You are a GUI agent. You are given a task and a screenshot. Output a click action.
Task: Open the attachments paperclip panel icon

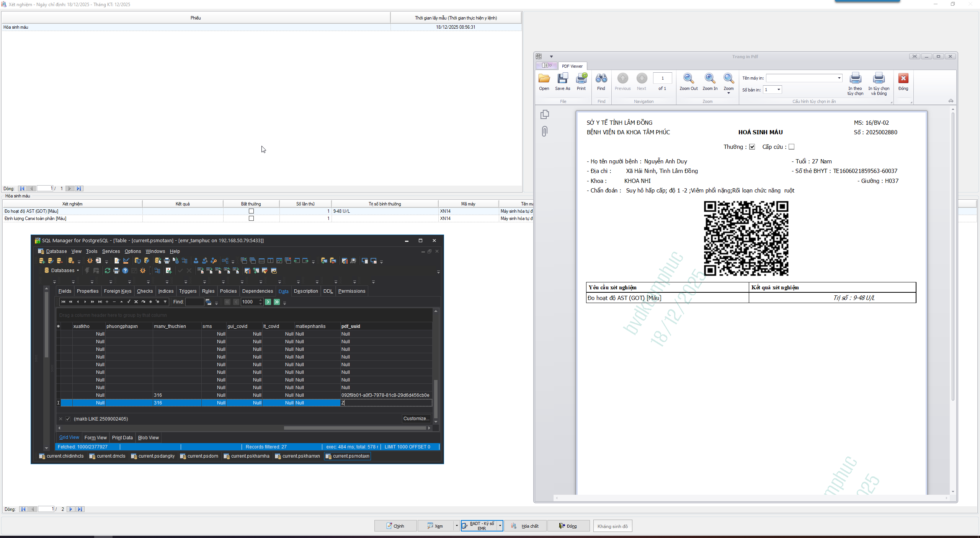544,131
